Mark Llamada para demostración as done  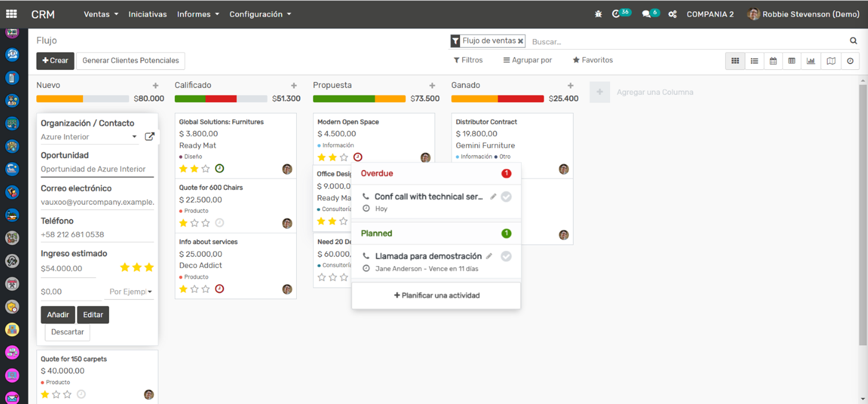click(506, 256)
